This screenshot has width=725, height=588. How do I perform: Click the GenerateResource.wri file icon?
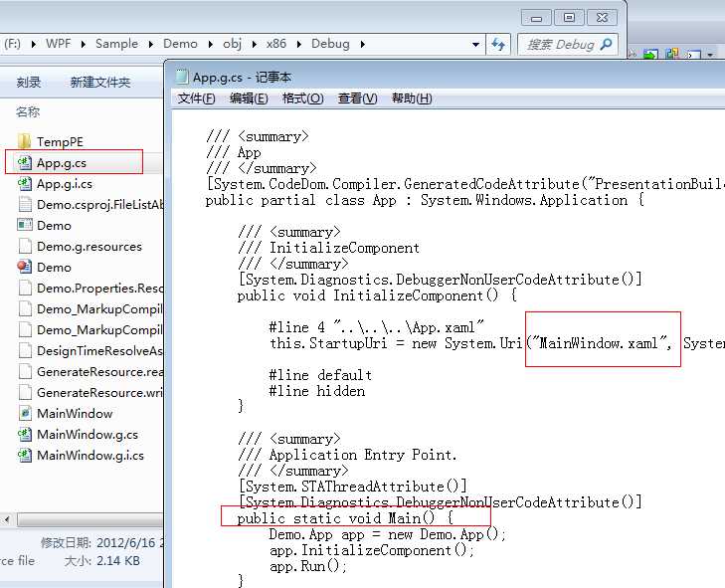coord(25,392)
